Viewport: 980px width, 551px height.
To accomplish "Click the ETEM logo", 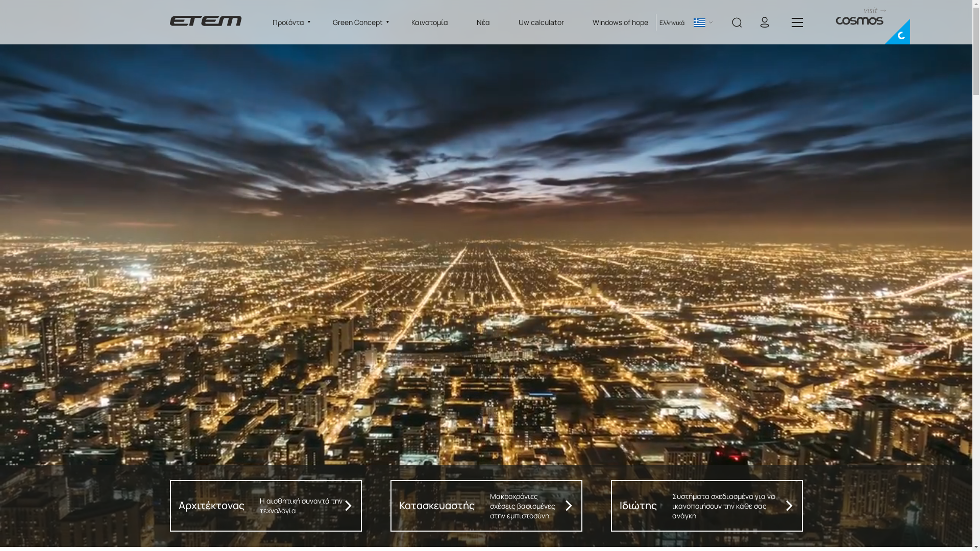I will pyautogui.click(x=205, y=21).
